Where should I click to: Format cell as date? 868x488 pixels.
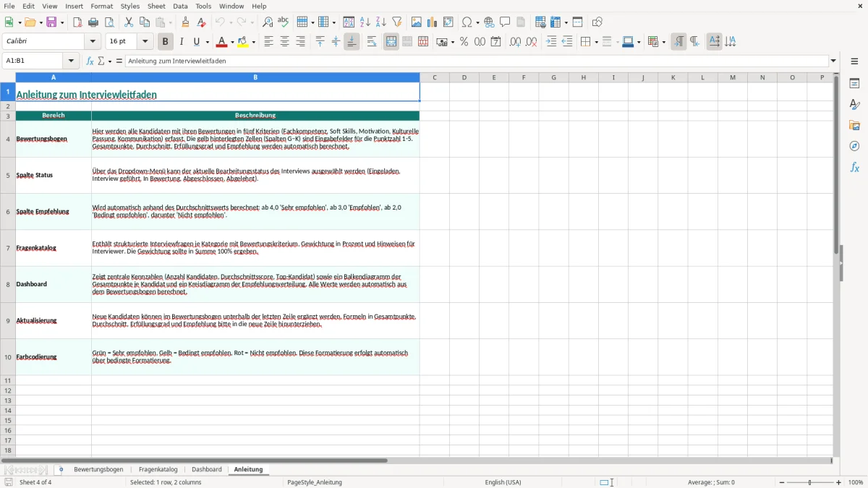click(x=495, y=42)
